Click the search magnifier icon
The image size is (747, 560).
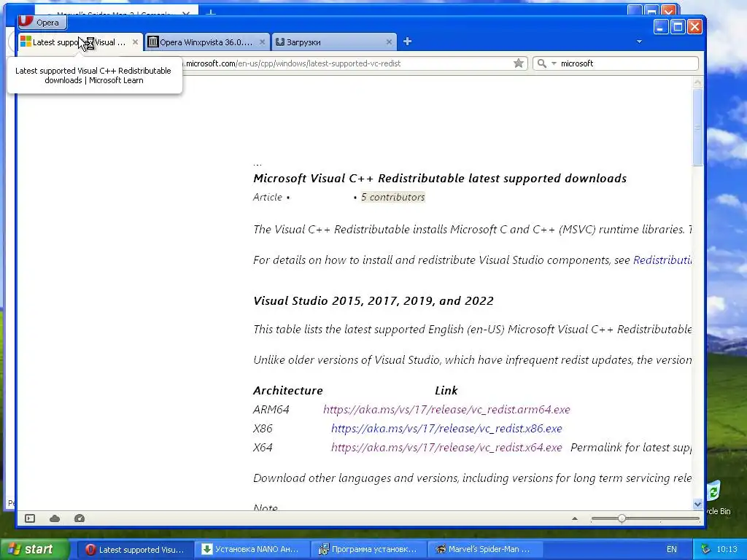(x=542, y=63)
